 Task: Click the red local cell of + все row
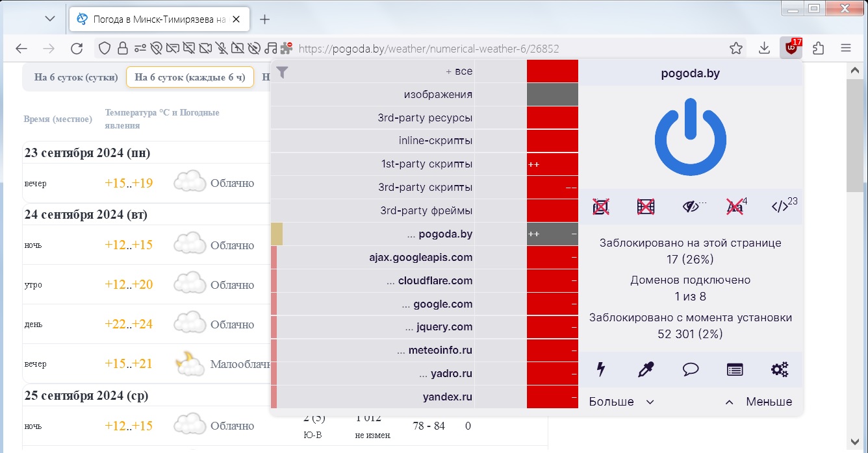[552, 71]
